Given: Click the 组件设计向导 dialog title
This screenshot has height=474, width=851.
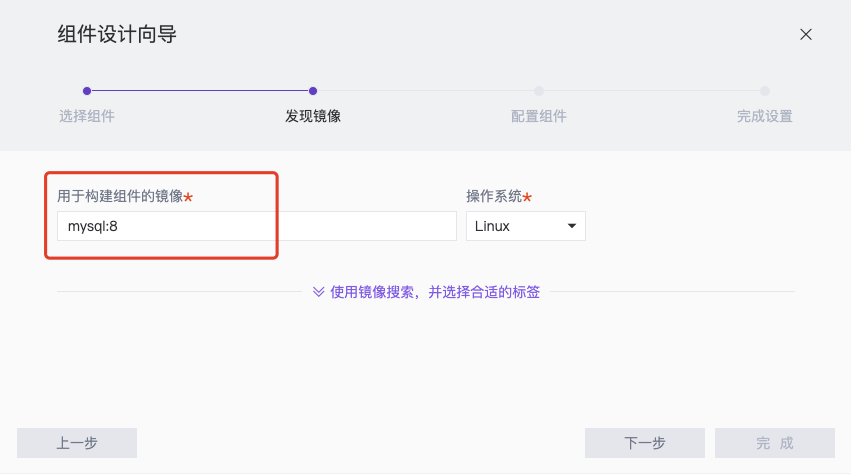Looking at the screenshot, I should pyautogui.click(x=117, y=34).
